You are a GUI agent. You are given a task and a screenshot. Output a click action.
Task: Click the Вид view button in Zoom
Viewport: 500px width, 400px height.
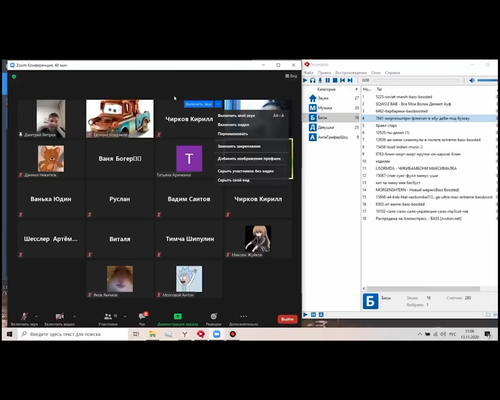291,76
